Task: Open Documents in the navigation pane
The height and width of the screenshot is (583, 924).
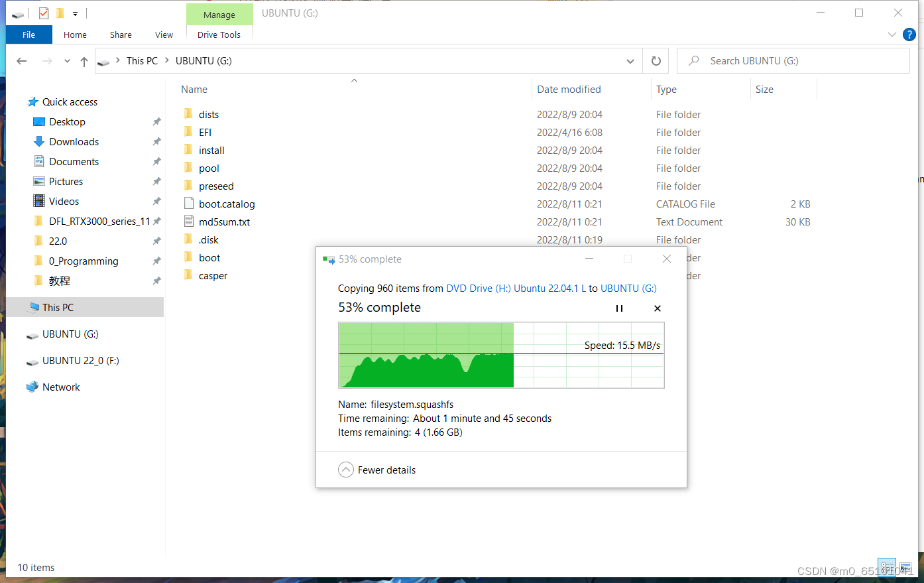Action: pyautogui.click(x=74, y=162)
